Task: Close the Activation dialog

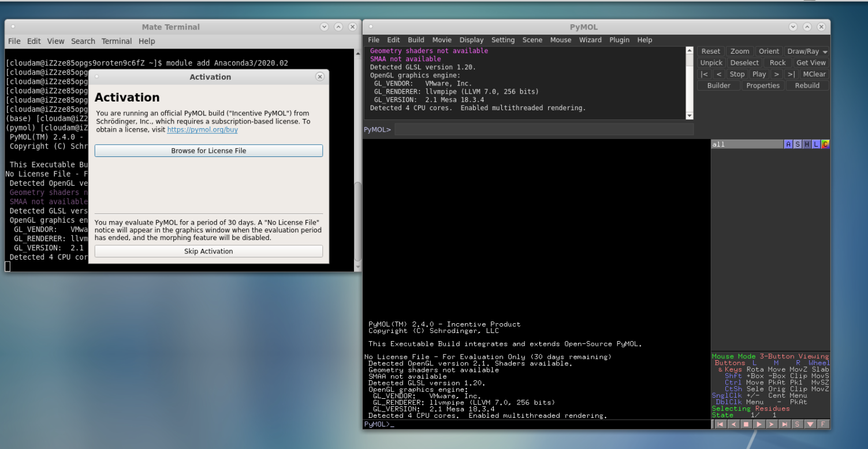Action: click(x=319, y=77)
